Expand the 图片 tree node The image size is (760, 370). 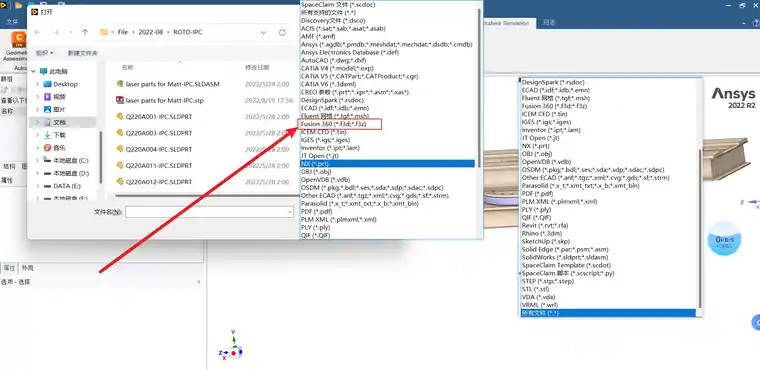38,110
